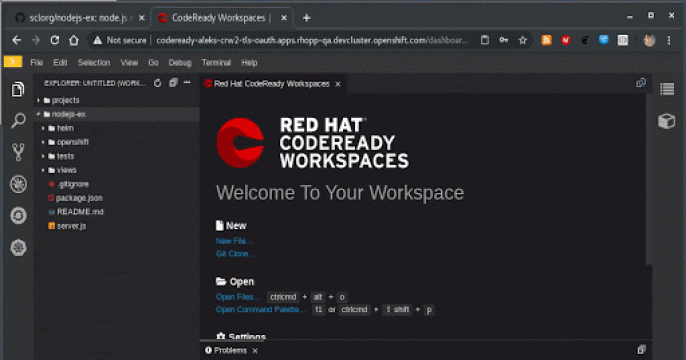The image size is (686, 360).
Task: Click the browser address bar URL
Action: pyautogui.click(x=312, y=40)
